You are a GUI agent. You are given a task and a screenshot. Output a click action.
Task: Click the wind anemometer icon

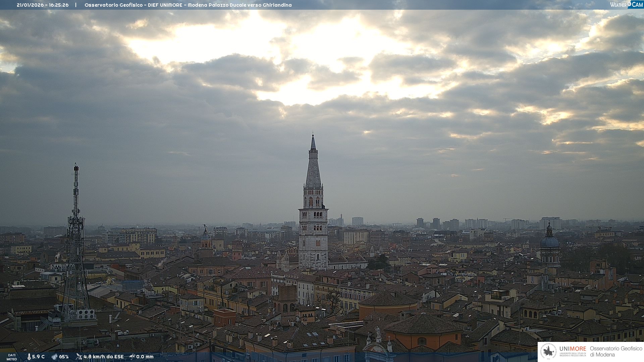coord(79,357)
